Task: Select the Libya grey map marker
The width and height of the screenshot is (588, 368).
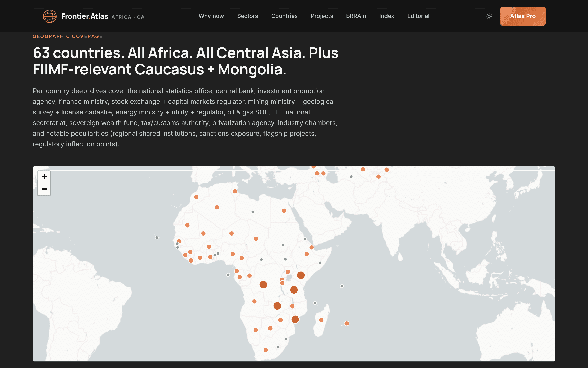Action: [253, 212]
